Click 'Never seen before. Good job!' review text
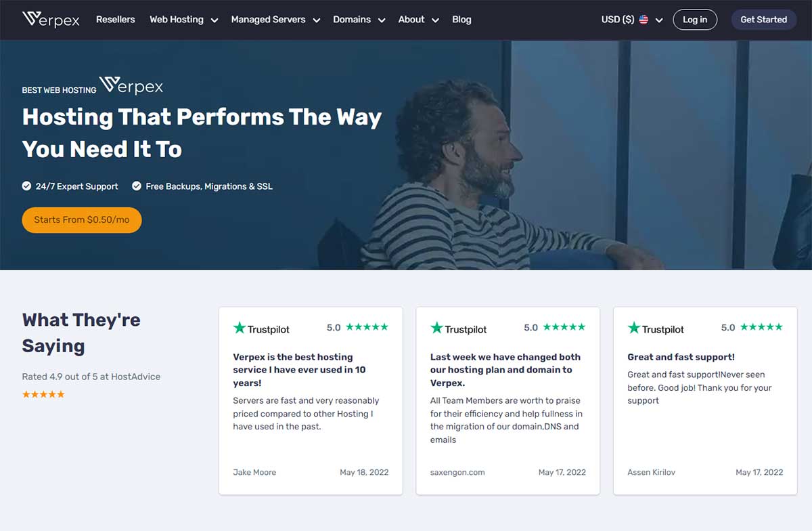Viewport: 812px width, 531px height. (700, 387)
